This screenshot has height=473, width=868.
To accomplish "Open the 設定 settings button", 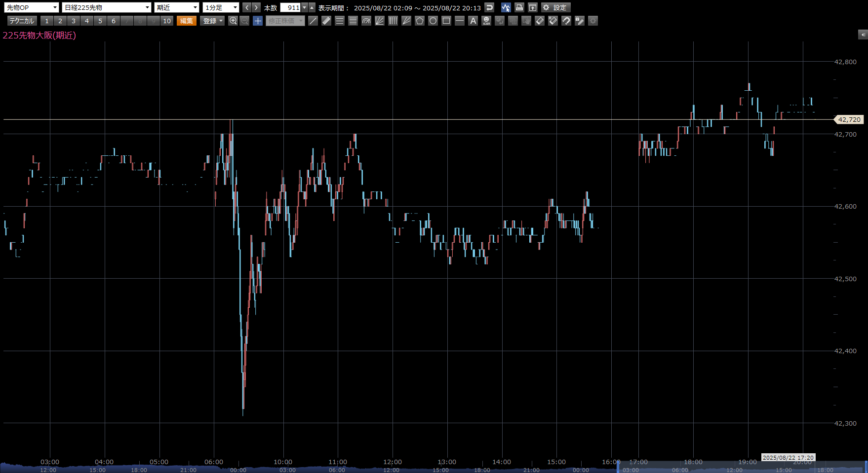I will [x=555, y=7].
